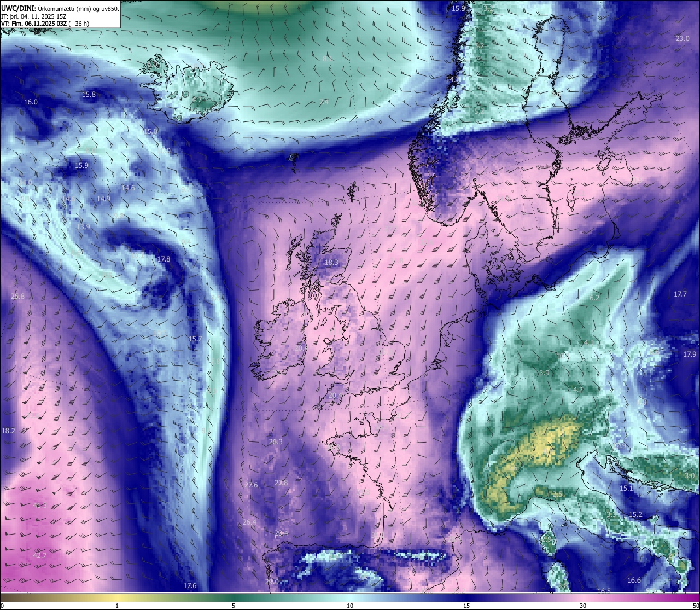Click the 15.1 value over the Adriatic
The width and height of the screenshot is (700, 610).
click(x=626, y=489)
